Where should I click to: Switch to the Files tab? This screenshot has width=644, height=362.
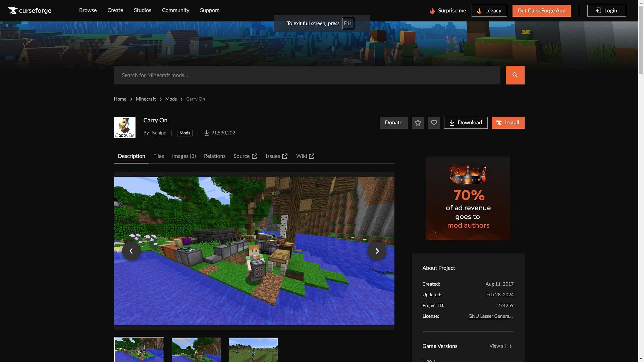tap(158, 156)
